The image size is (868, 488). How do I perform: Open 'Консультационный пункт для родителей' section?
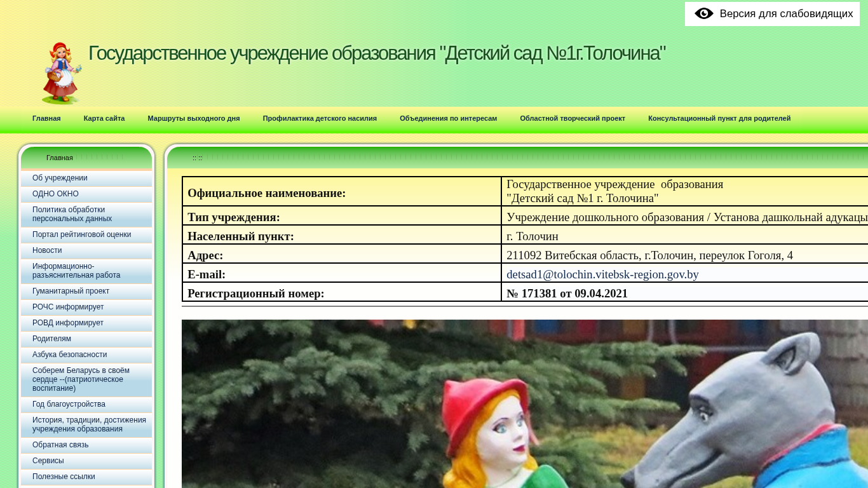pos(719,118)
